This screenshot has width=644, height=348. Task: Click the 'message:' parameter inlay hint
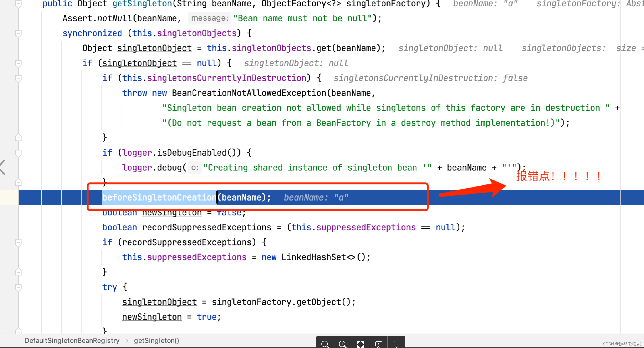pos(210,18)
